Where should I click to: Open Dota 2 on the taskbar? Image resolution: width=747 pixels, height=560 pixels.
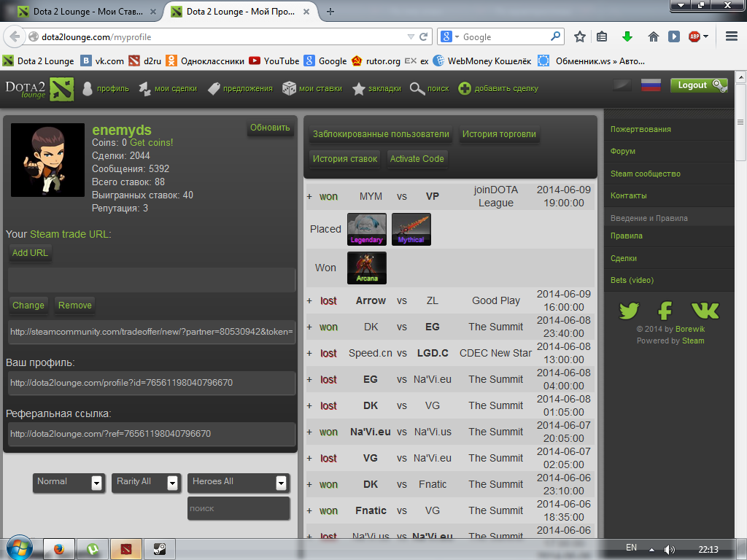click(125, 550)
